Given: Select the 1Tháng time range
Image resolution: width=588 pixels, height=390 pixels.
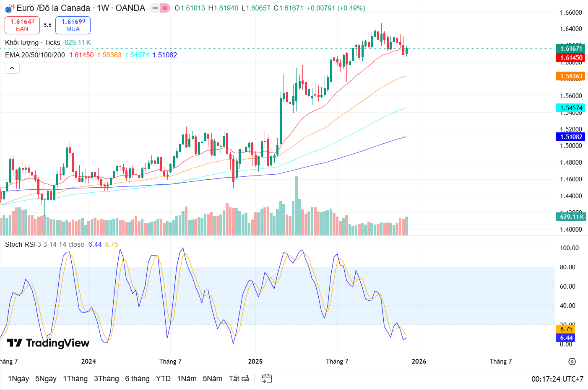Looking at the screenshot, I should point(75,379).
